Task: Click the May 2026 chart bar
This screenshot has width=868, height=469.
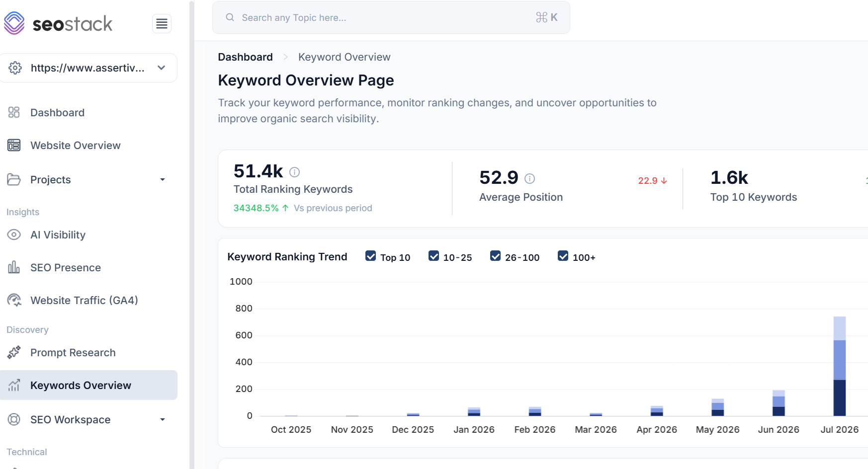Action: (x=718, y=407)
